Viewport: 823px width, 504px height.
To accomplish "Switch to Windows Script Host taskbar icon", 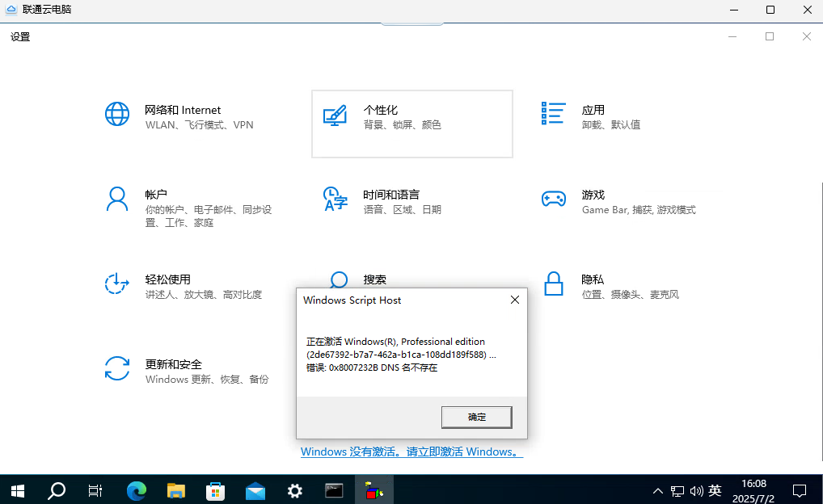I will (x=374, y=491).
